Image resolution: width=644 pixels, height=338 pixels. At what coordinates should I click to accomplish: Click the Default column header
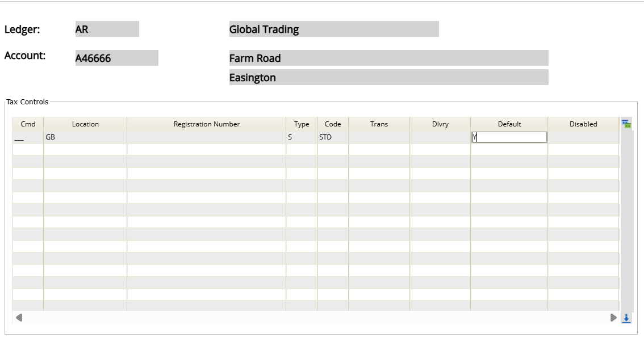click(509, 124)
